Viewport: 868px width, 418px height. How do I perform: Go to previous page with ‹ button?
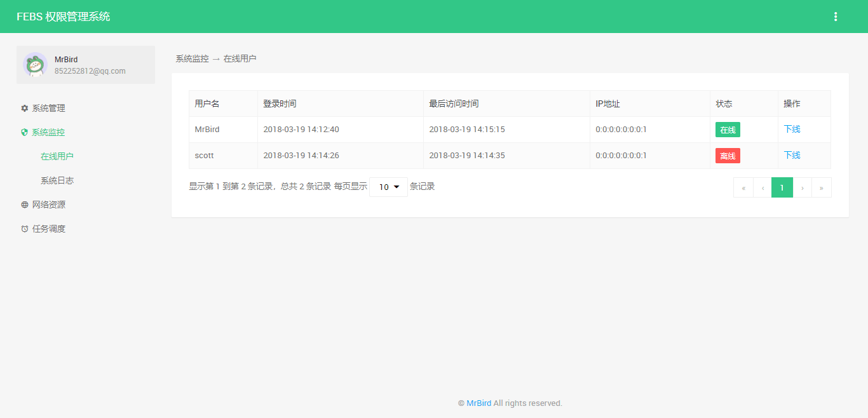(763, 187)
